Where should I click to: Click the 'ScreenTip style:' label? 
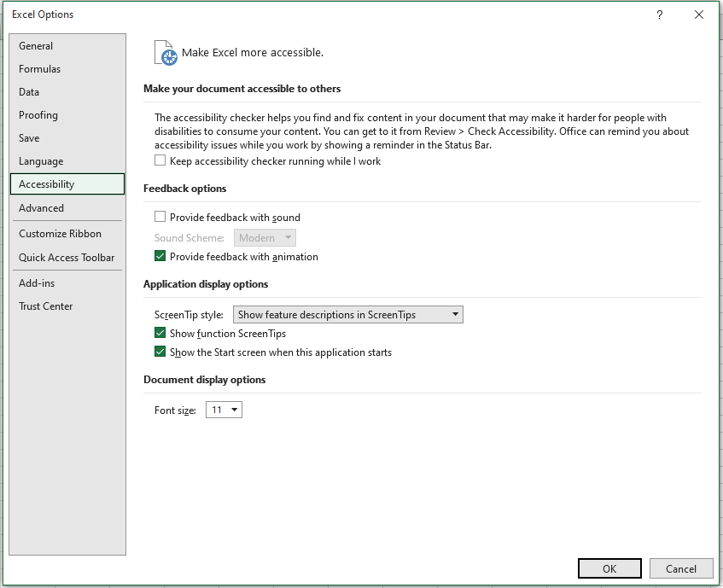pos(189,315)
